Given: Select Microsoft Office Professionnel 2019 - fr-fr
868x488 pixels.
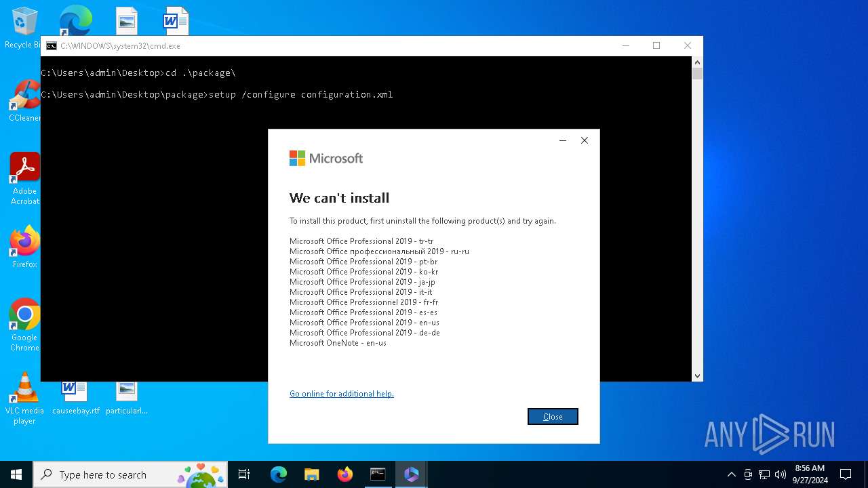Looking at the screenshot, I should point(363,302).
